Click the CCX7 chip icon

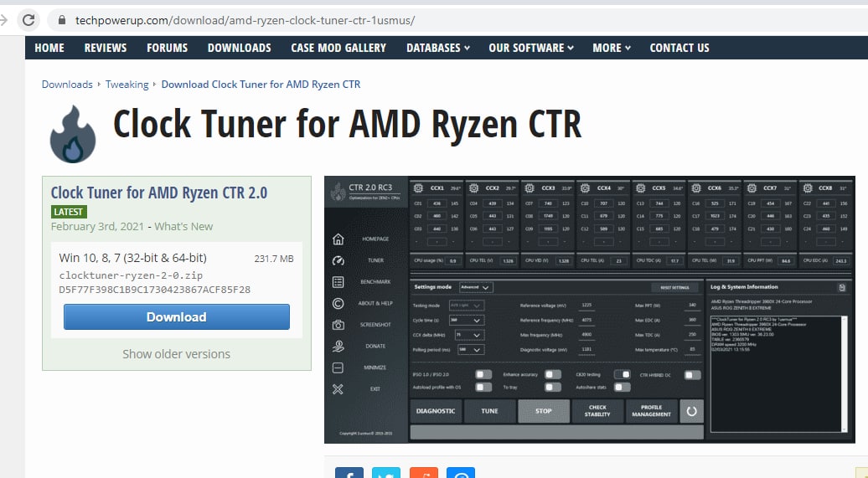click(x=752, y=188)
